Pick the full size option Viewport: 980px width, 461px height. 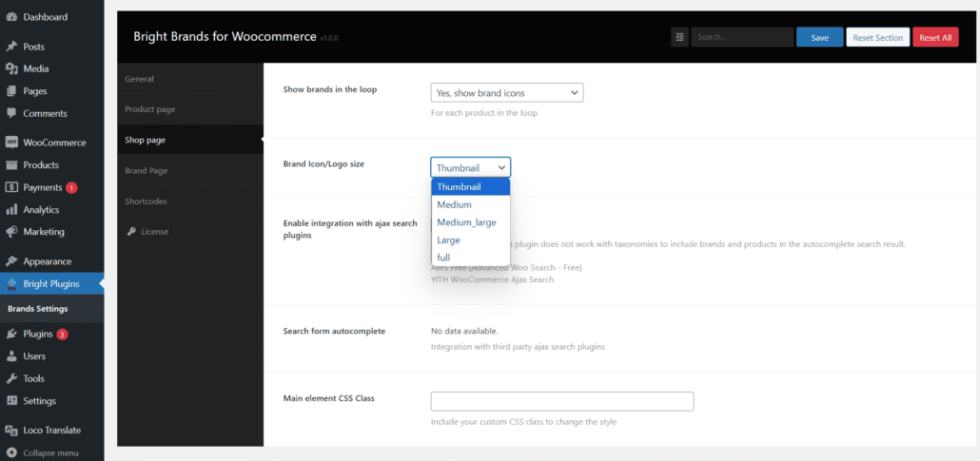click(443, 258)
